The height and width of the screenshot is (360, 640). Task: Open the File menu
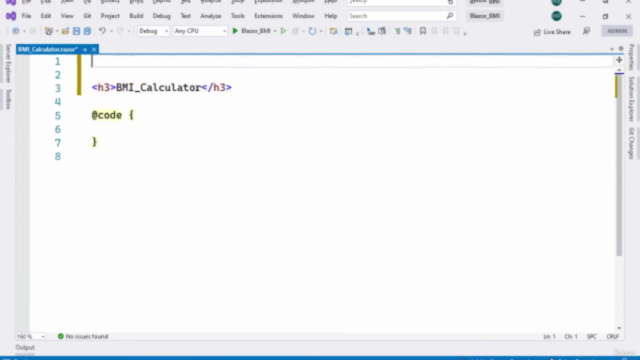(x=26, y=16)
